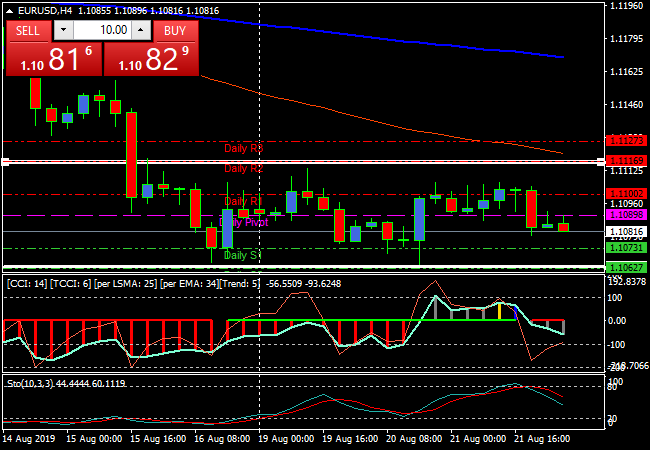
Task: Click the magenta 1.10898 pivot price tag
Action: pos(627,215)
